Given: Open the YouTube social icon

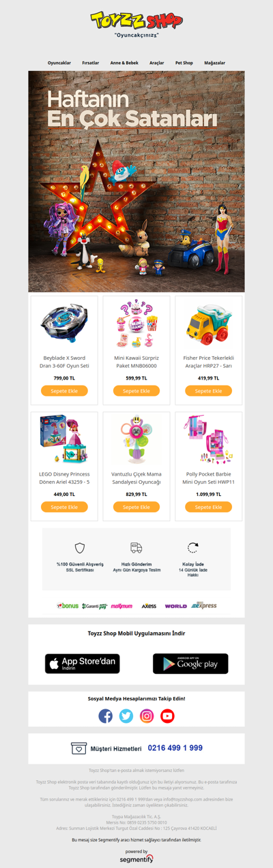Looking at the screenshot, I should coord(168,715).
